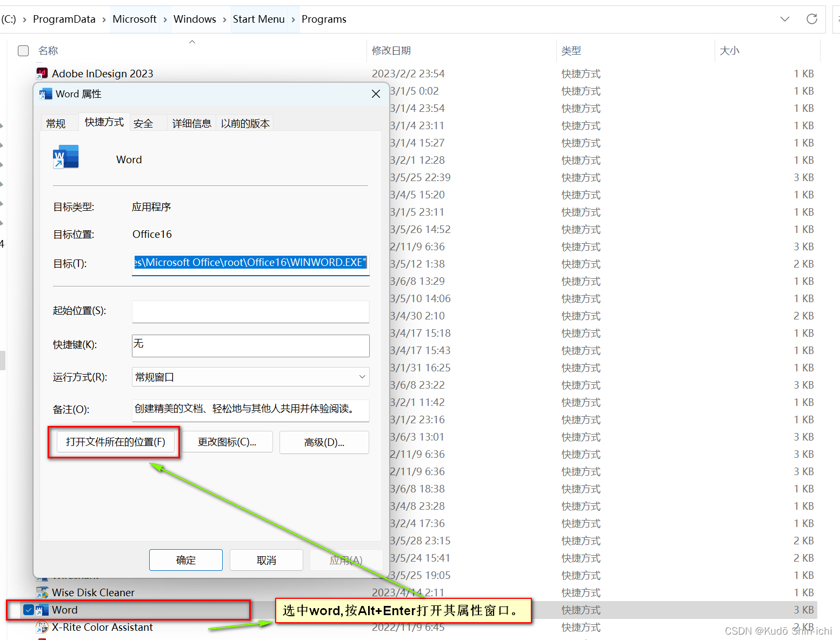Confirm with the 确定 button

tap(186, 560)
